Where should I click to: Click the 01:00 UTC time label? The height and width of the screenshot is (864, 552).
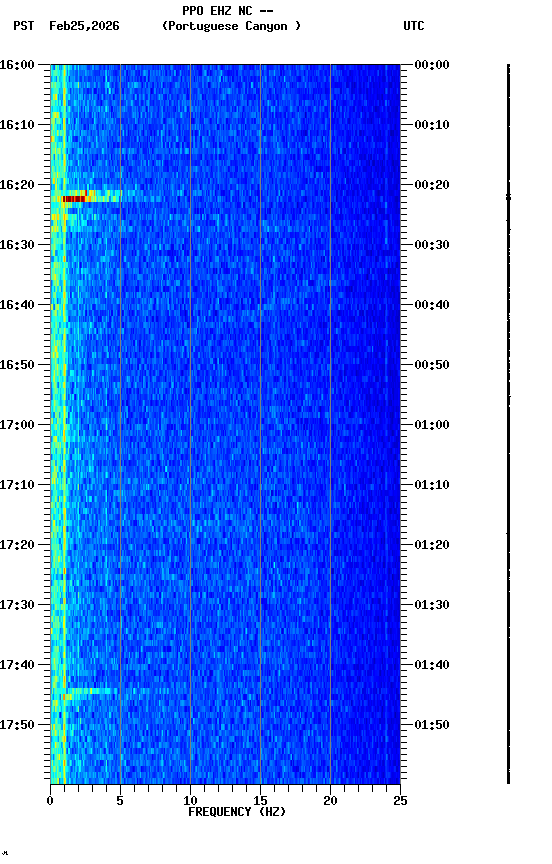432,425
